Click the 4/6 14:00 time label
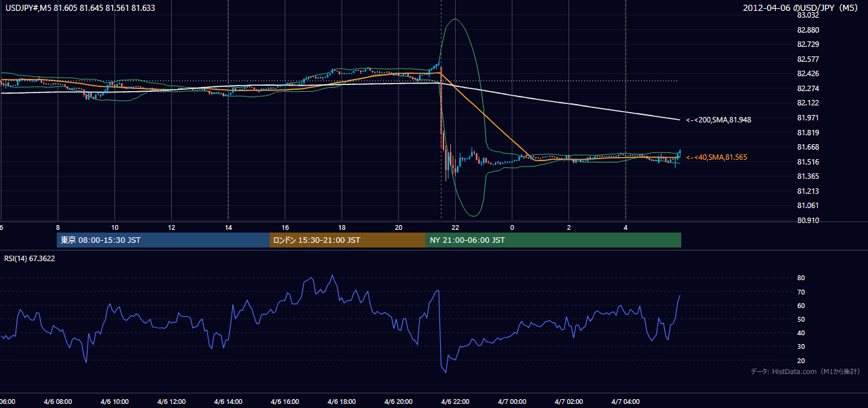 228,402
